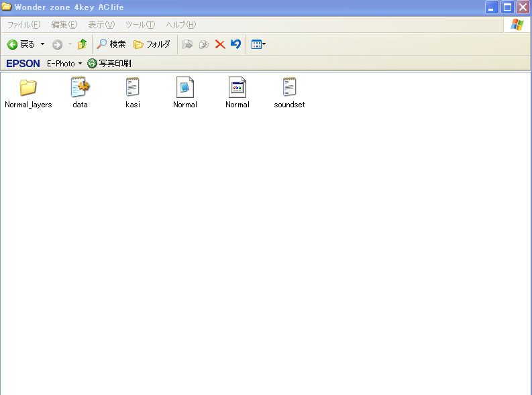Image resolution: width=532 pixels, height=395 pixels.
Task: Click the blue undo arrow icon
Action: pyautogui.click(x=235, y=44)
